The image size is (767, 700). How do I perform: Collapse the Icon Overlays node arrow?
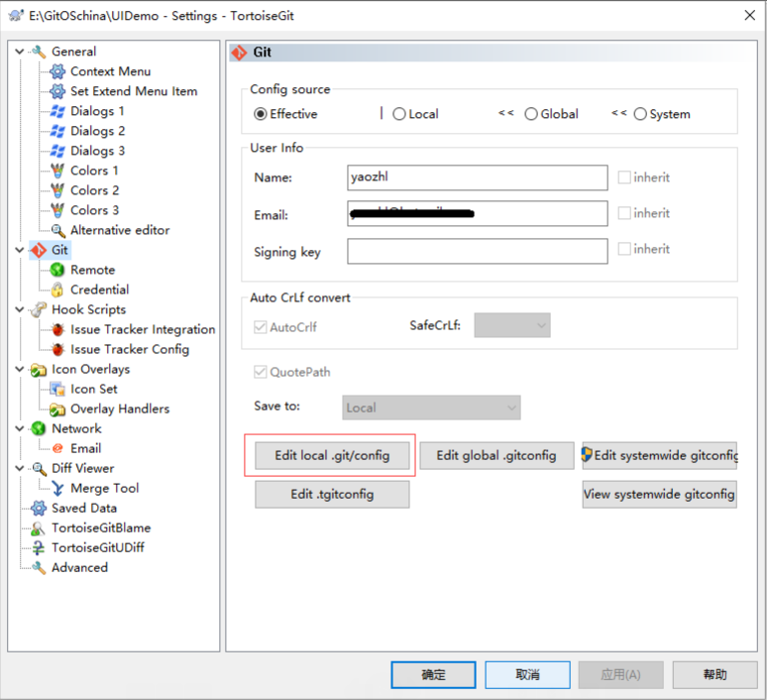20,369
